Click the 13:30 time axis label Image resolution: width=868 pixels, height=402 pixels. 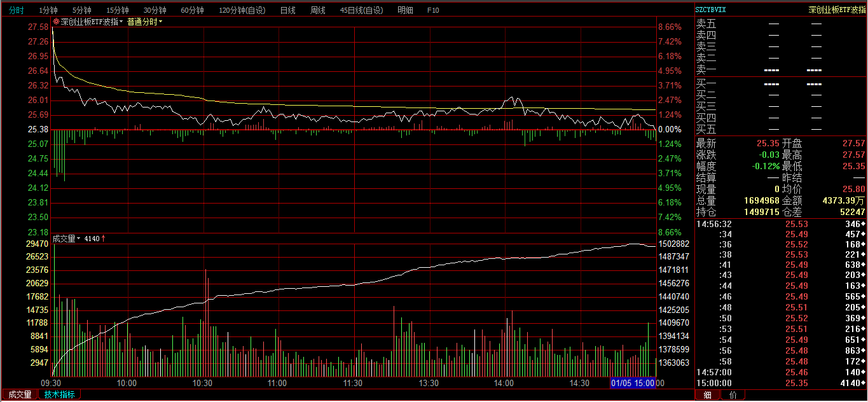[429, 384]
